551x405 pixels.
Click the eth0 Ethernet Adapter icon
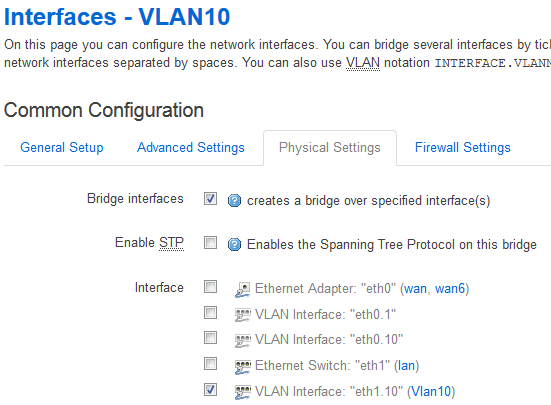pyautogui.click(x=242, y=289)
